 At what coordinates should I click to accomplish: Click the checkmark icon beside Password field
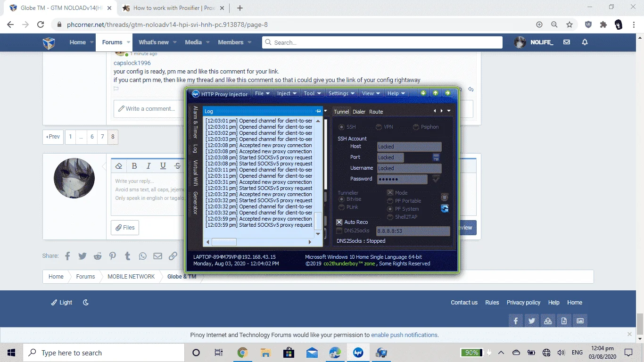(436, 179)
